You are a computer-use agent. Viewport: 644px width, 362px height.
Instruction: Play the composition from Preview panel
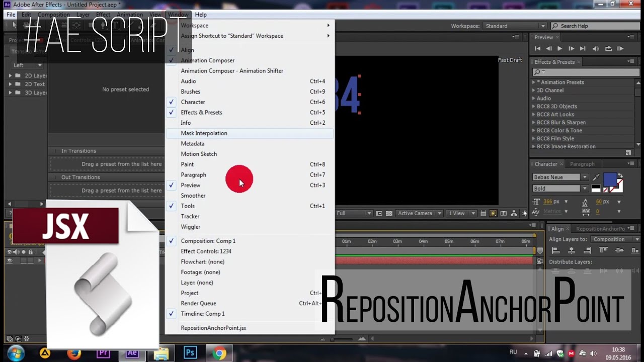pos(559,49)
